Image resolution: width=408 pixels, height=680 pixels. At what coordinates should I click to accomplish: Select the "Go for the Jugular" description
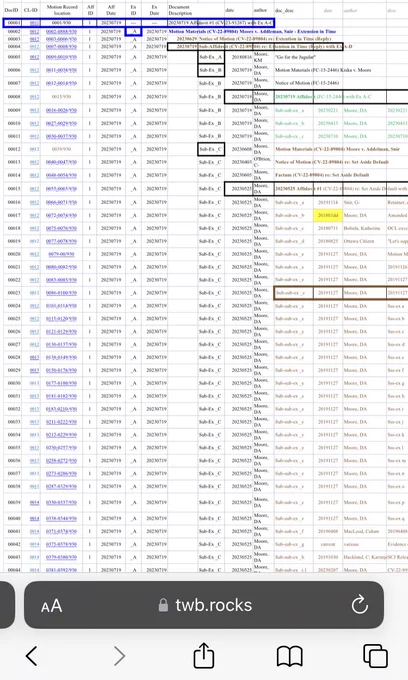(x=295, y=57)
